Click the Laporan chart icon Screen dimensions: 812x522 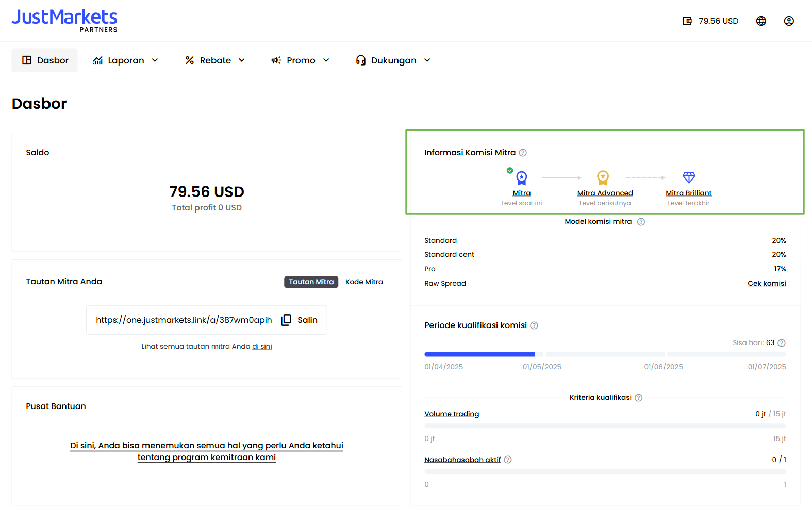pos(98,60)
